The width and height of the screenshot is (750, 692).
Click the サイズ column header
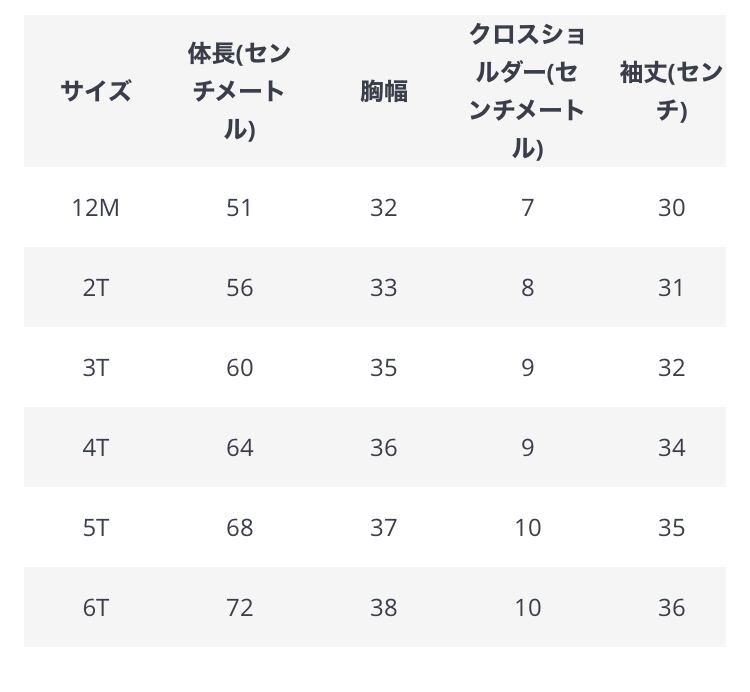tap(95, 92)
